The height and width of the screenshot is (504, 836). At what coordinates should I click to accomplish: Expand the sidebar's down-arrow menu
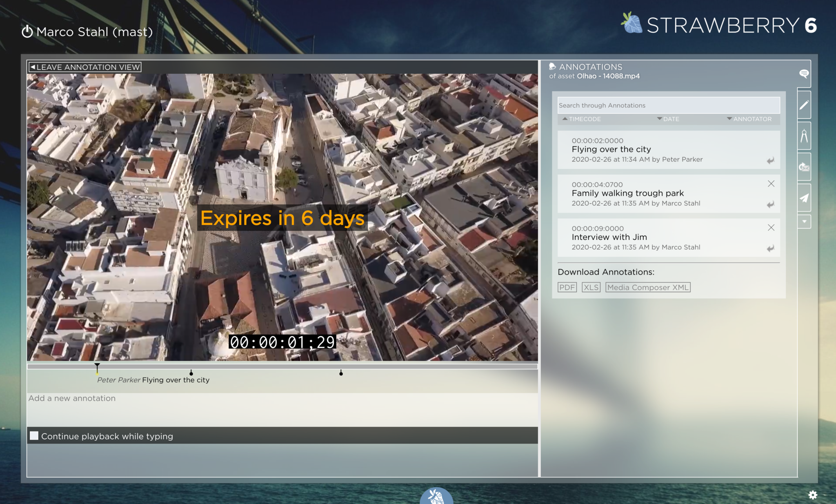point(804,222)
